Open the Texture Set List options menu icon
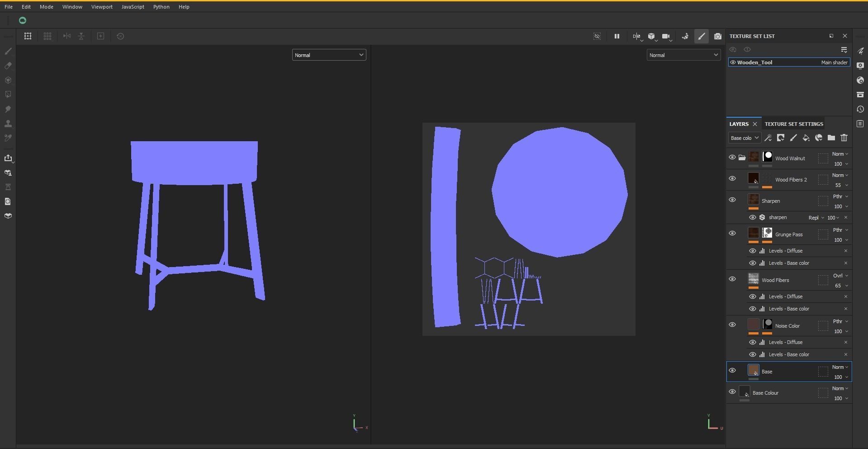Viewport: 868px width, 449px height. 844,49
